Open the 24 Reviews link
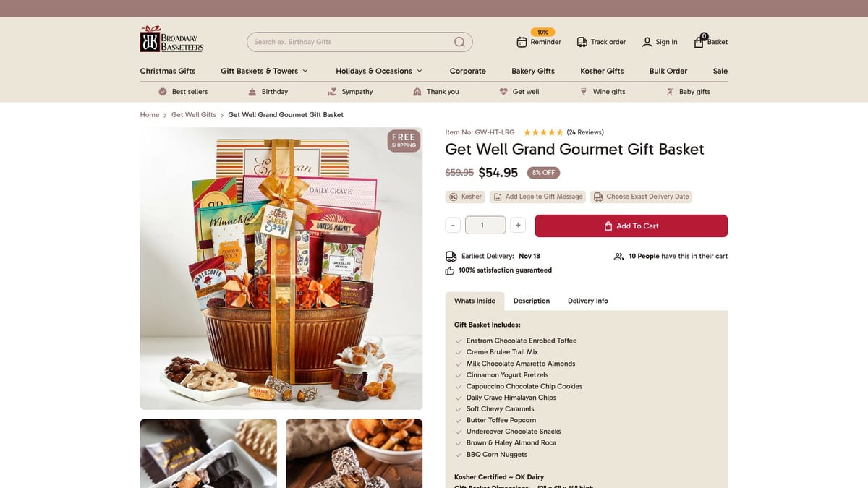 (x=585, y=132)
